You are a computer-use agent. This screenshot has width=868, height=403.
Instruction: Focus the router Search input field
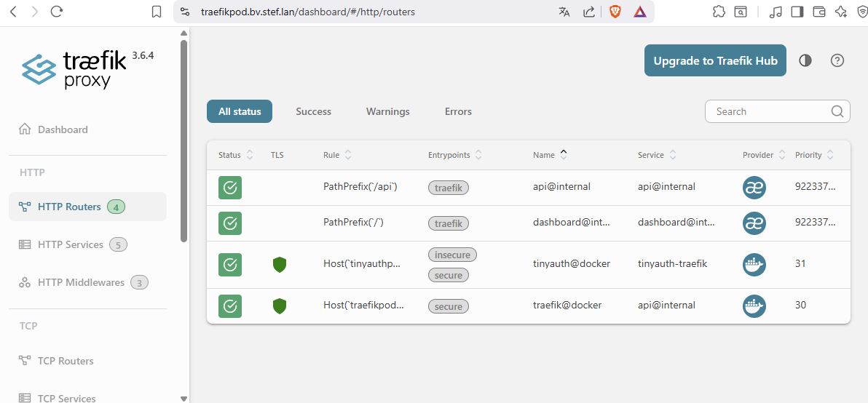pyautogui.click(x=768, y=111)
